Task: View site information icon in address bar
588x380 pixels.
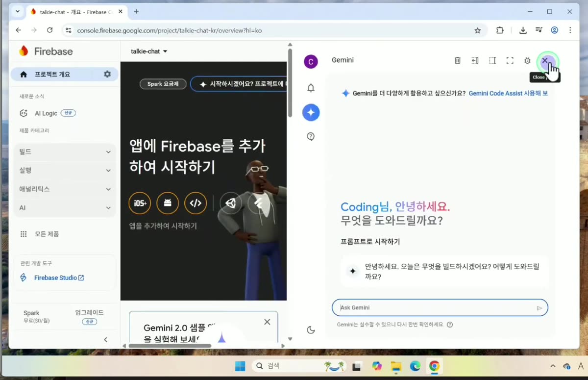Action: tap(68, 30)
